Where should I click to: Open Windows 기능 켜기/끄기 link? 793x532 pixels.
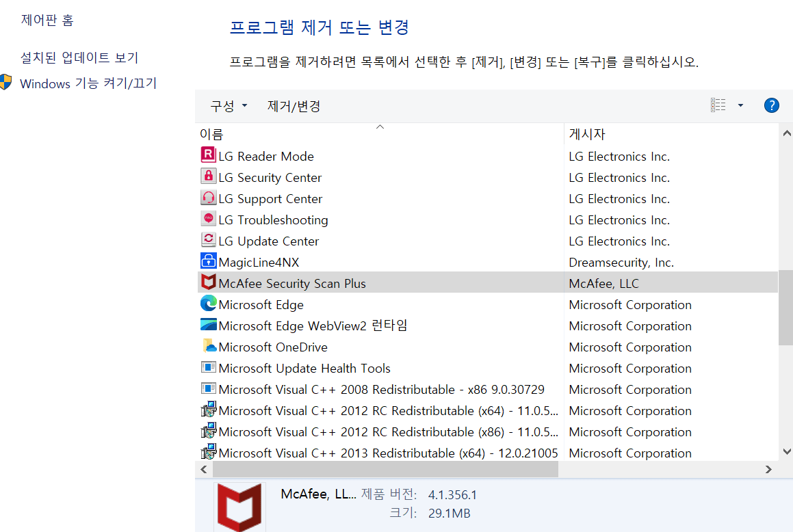[x=88, y=83]
